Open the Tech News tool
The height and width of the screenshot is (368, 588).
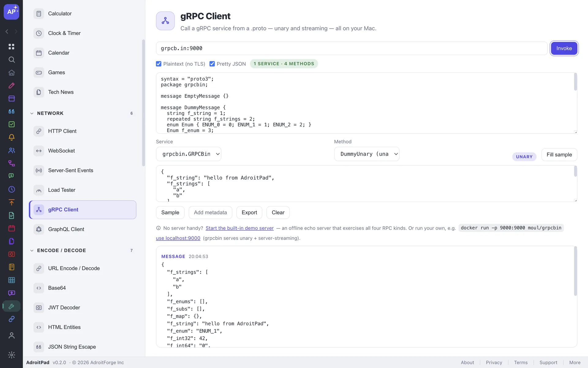click(83, 92)
